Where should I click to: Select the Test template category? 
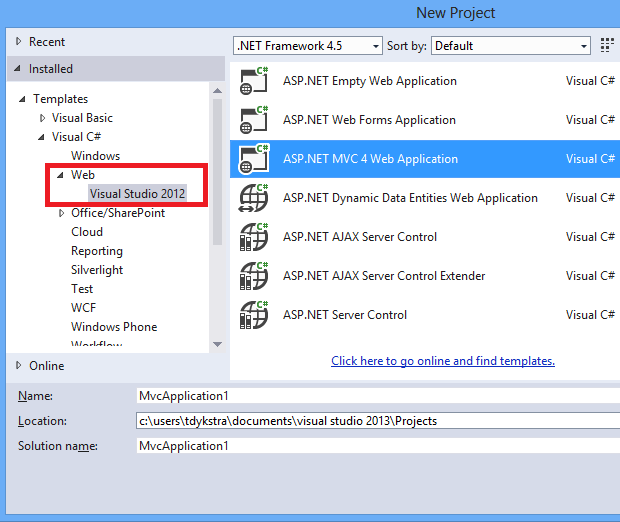tap(82, 289)
